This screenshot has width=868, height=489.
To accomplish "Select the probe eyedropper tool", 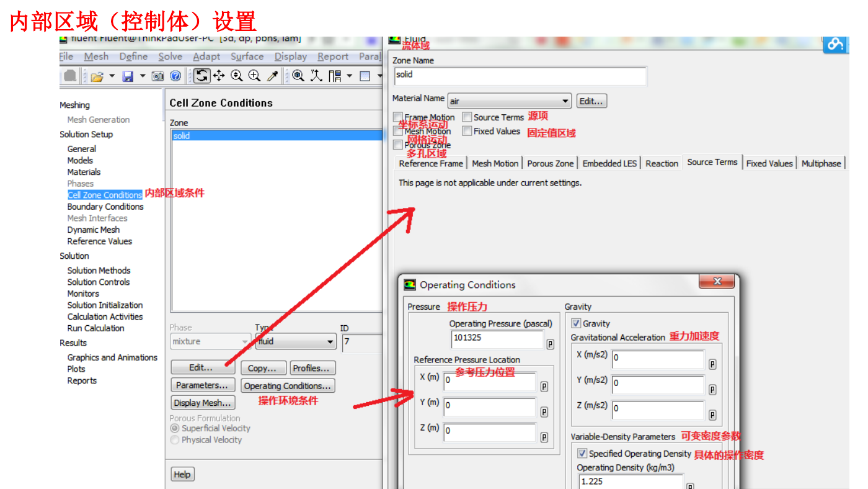I will tap(272, 76).
